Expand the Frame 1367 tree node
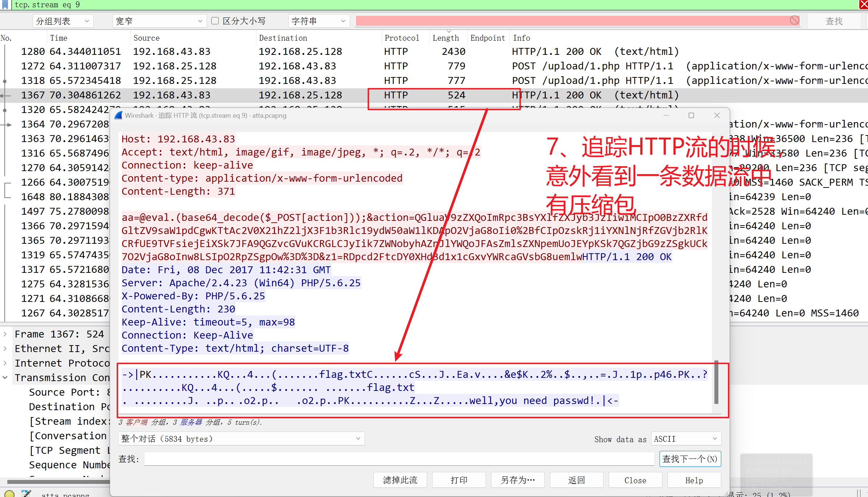Screen dimensions: 868x497 (x=5, y=334)
